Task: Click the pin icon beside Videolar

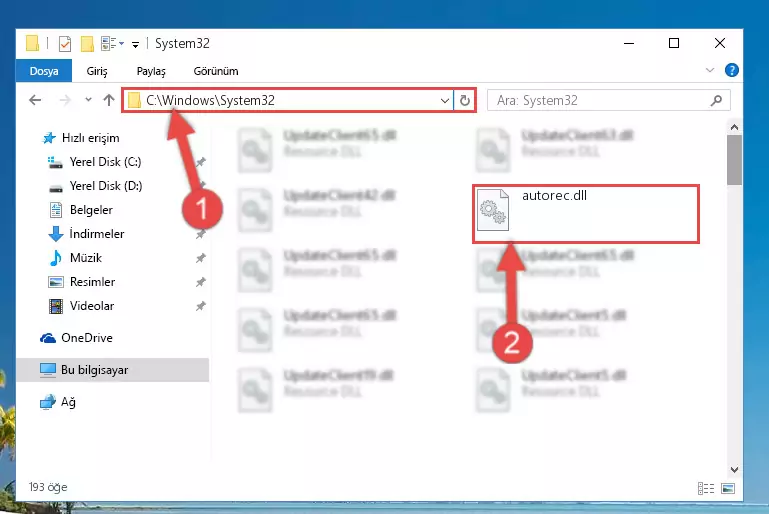Action: [201, 306]
